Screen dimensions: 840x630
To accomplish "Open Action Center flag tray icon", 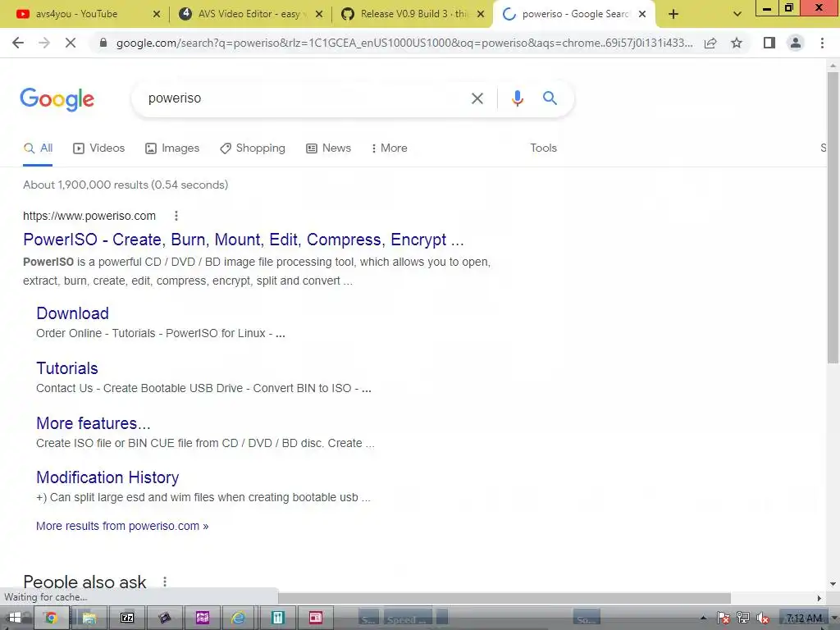I will point(724,619).
